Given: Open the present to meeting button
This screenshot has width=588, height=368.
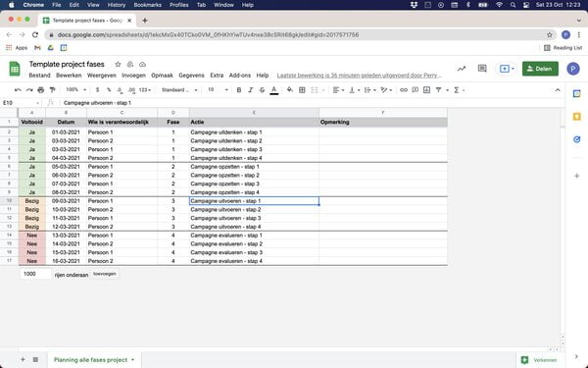Looking at the screenshot, I should (x=507, y=69).
